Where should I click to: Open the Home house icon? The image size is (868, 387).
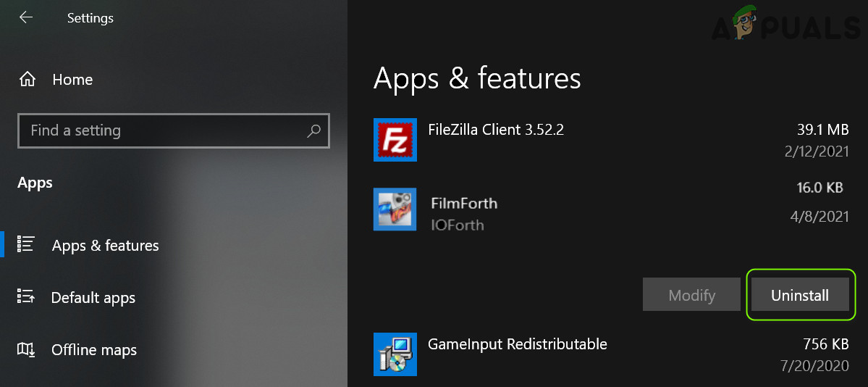(x=27, y=80)
